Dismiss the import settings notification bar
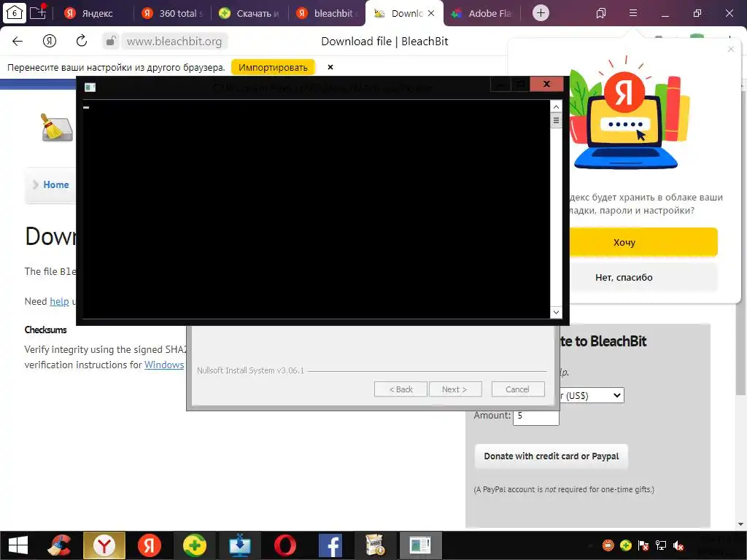Screen dimensions: 747x560 pos(330,68)
